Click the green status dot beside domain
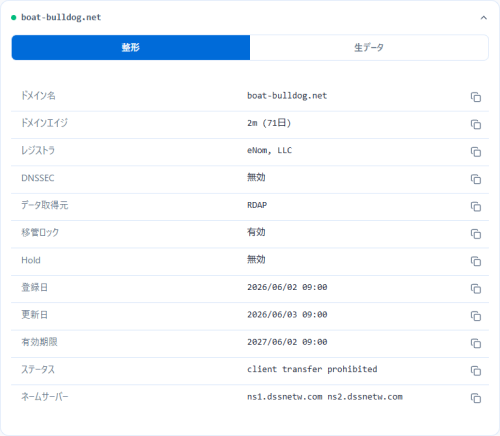 (x=14, y=18)
